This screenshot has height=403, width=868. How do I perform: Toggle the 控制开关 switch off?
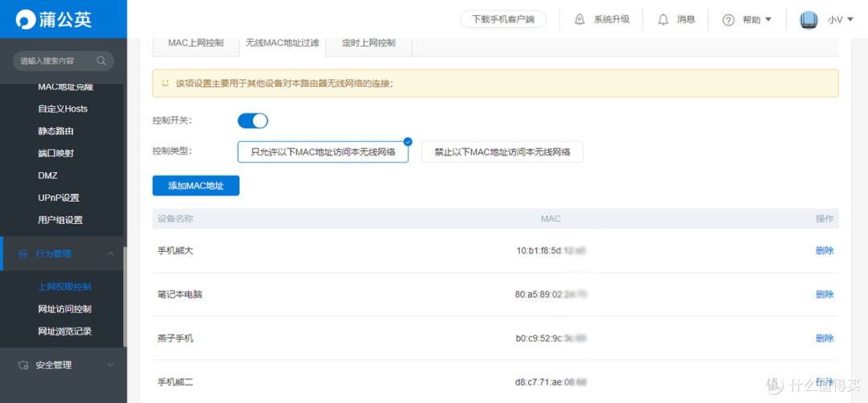coord(253,121)
